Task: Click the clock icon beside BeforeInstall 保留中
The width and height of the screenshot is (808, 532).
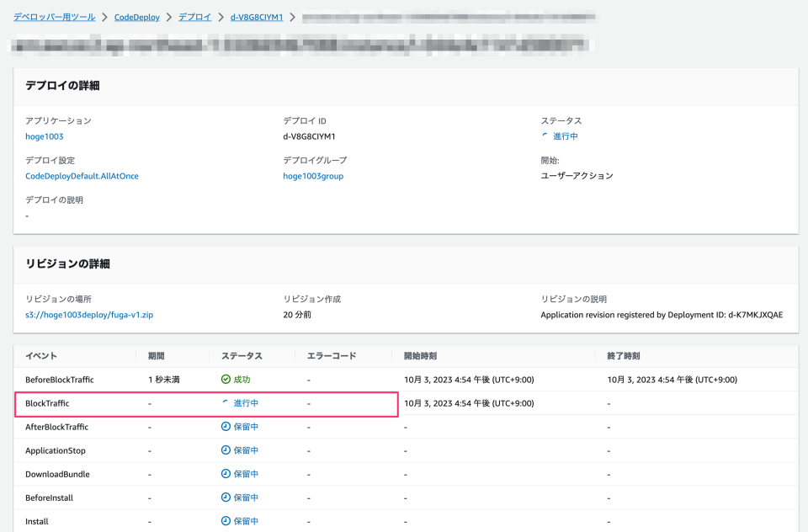Action: [226, 497]
